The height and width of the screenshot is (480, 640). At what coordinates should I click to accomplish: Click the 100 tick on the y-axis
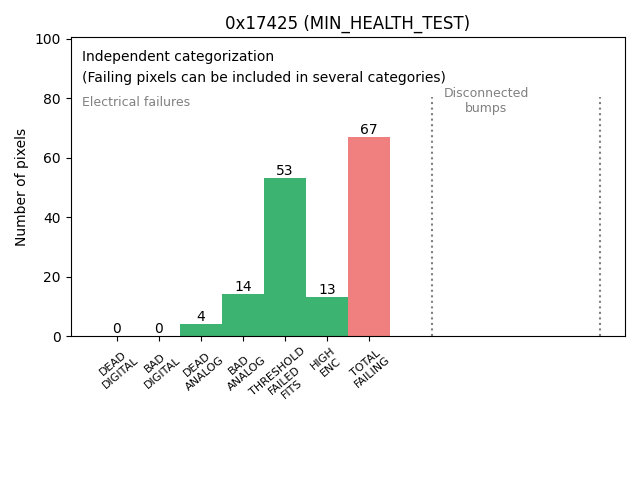52,40
